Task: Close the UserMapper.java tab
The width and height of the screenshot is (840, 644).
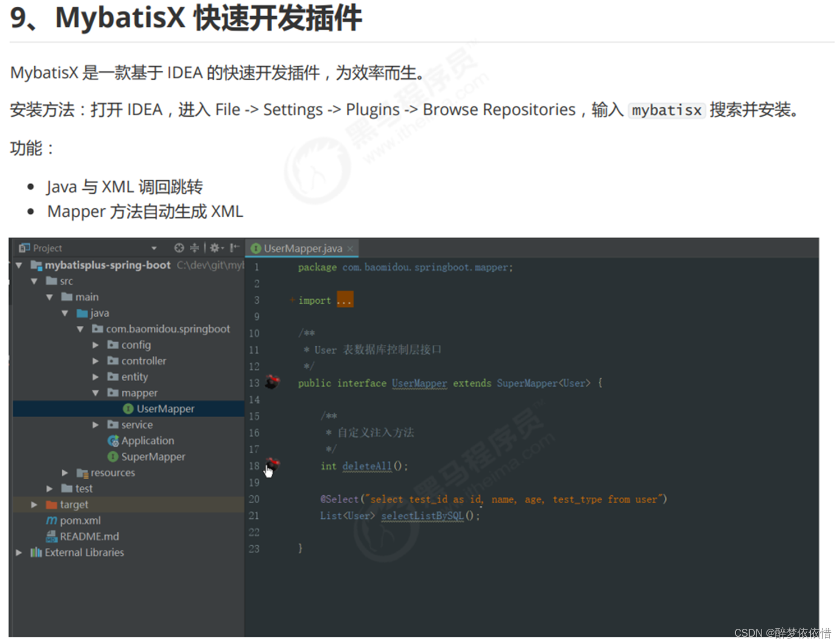Action: (x=350, y=249)
